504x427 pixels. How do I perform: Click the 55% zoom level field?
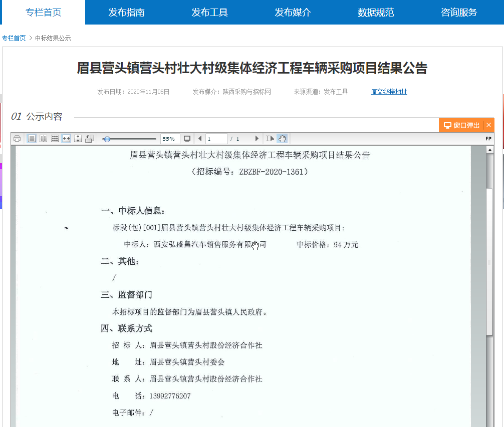[x=170, y=139]
